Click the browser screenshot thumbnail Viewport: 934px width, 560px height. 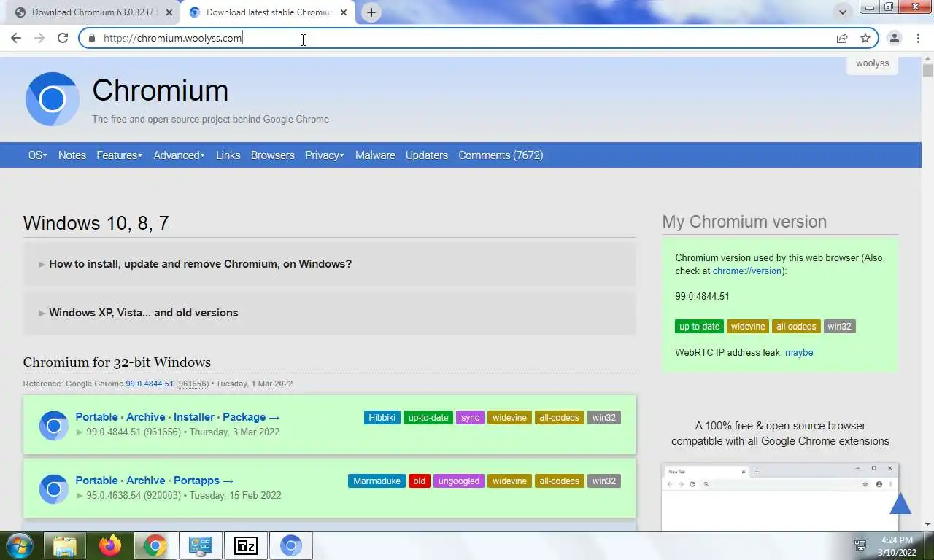pyautogui.click(x=780, y=497)
